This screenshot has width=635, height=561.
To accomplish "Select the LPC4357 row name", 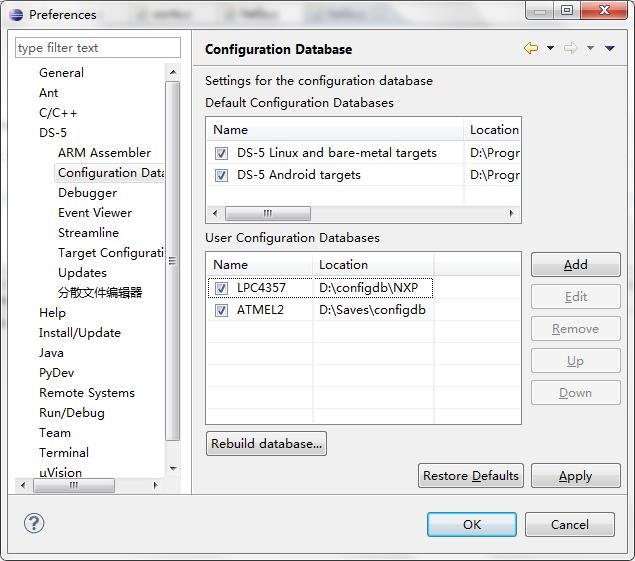I will [x=261, y=288].
